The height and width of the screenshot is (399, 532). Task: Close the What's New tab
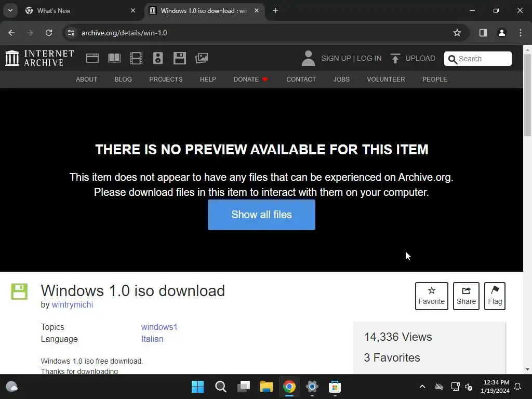(133, 10)
